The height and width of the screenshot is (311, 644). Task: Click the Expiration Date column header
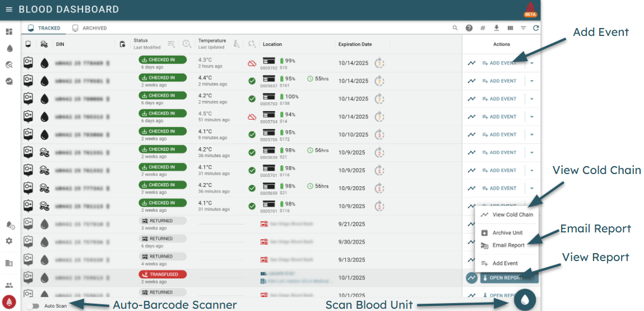coord(355,44)
